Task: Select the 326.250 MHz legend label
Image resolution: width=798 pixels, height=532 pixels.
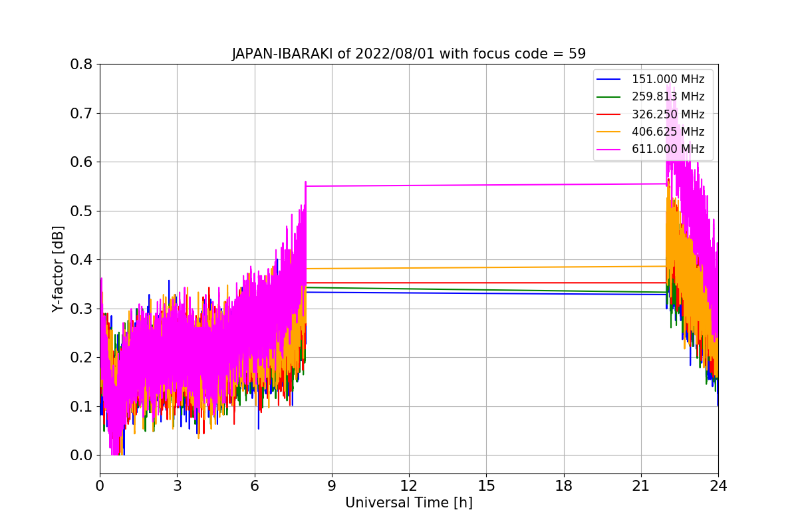Action: pos(668,114)
